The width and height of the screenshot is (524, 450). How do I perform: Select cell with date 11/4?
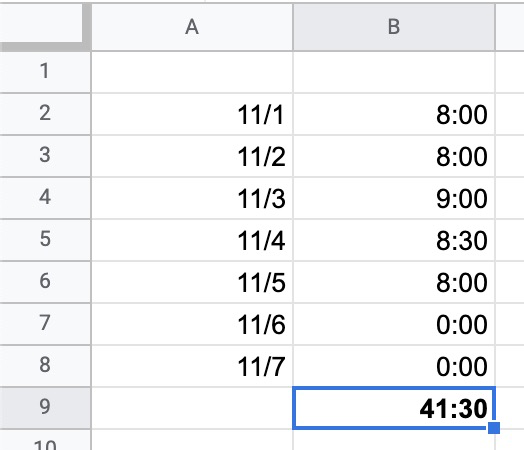tap(192, 240)
